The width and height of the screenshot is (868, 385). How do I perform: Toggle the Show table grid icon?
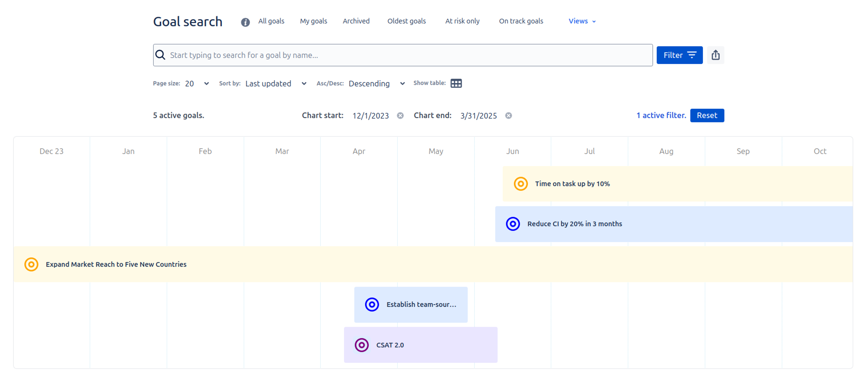(x=456, y=83)
